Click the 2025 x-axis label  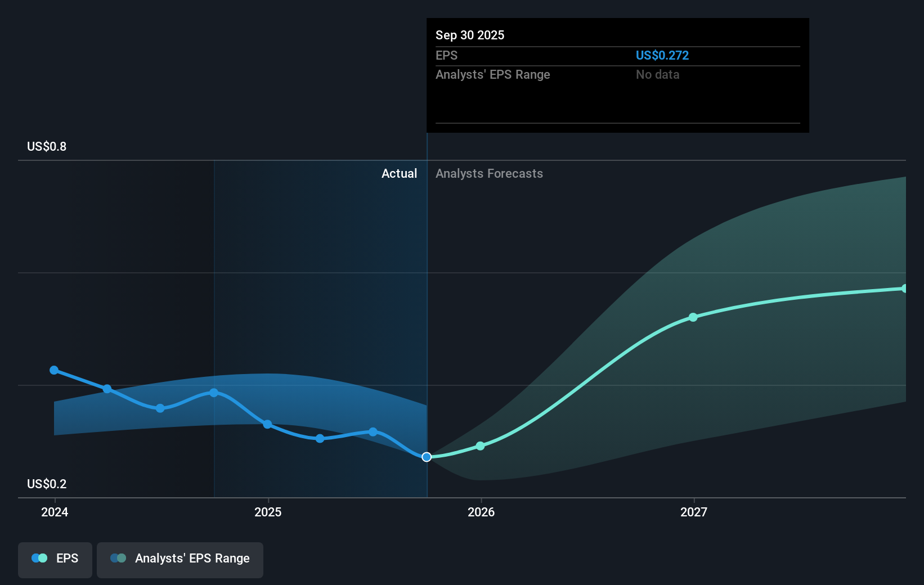268,512
